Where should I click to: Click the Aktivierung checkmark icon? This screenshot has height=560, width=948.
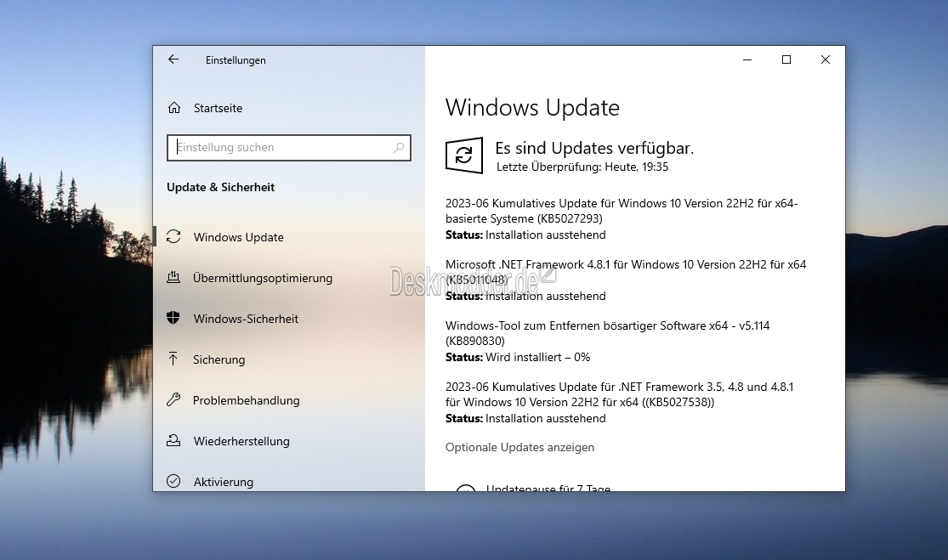[x=173, y=481]
